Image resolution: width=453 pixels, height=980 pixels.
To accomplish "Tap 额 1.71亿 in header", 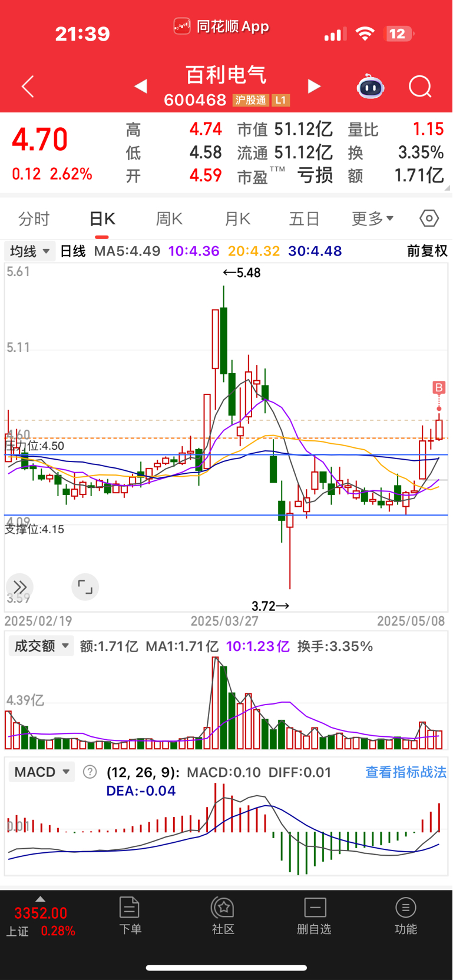I will click(x=419, y=175).
